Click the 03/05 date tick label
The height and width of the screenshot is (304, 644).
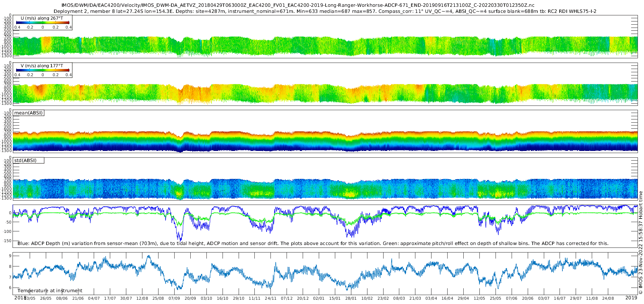[x=30, y=298]
